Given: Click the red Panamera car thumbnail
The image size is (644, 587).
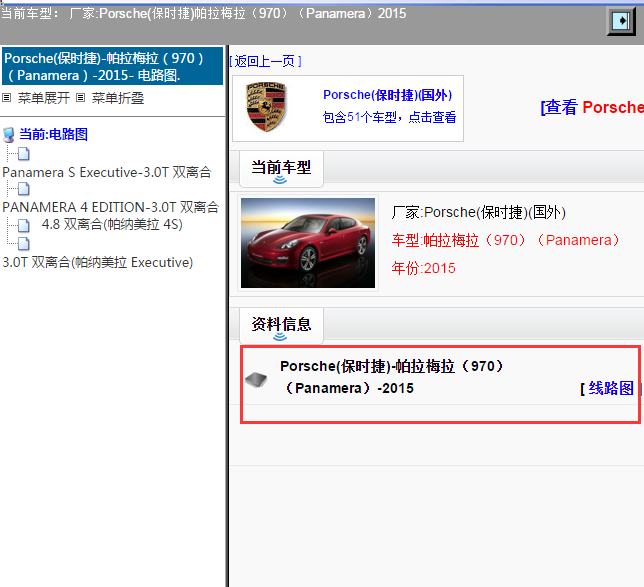Looking at the screenshot, I should tap(308, 242).
